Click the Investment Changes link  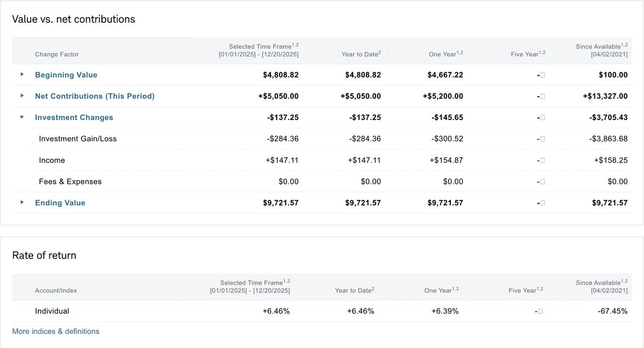[x=73, y=117]
